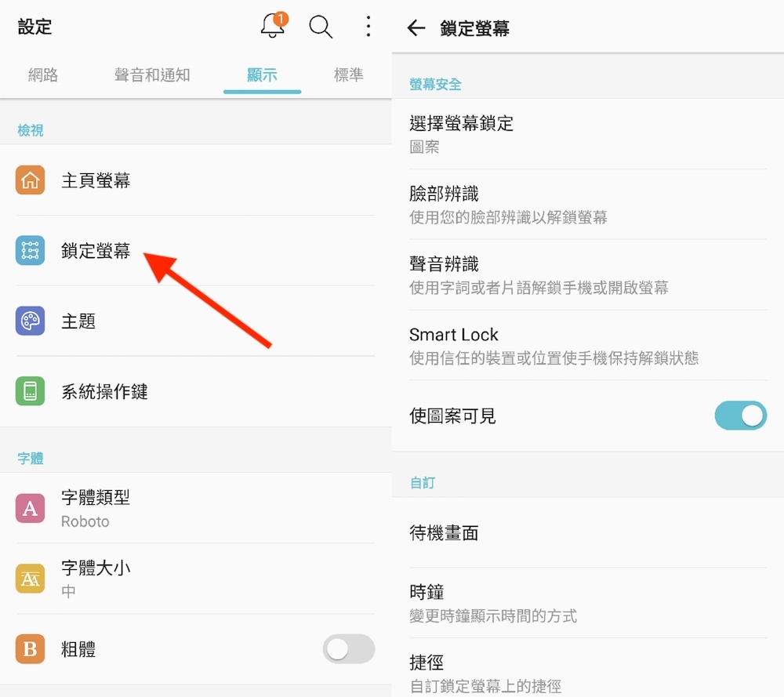Open 臉部辨識 face recognition option
The image size is (784, 697).
pos(588,205)
